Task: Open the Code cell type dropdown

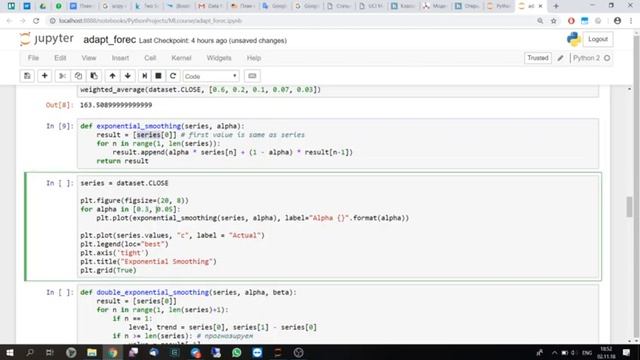Action: pyautogui.click(x=211, y=76)
